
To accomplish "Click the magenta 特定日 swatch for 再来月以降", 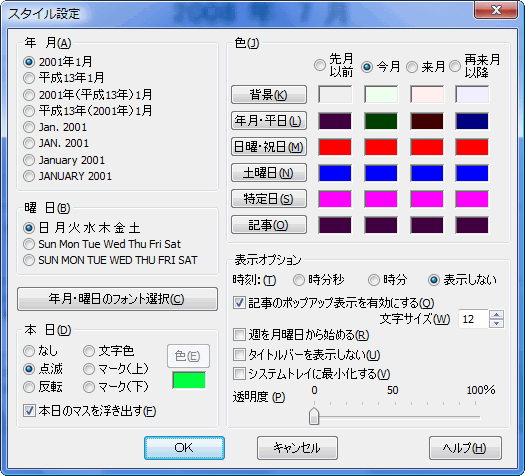I will [472, 199].
